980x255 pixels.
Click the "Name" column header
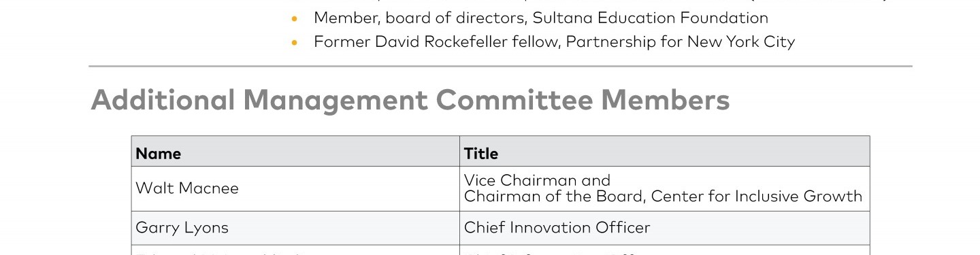click(x=295, y=152)
